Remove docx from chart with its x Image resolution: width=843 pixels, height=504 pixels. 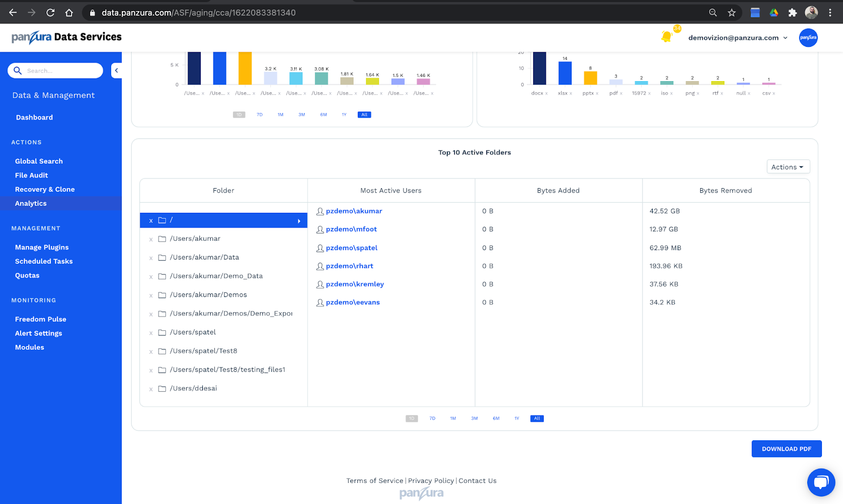click(546, 93)
